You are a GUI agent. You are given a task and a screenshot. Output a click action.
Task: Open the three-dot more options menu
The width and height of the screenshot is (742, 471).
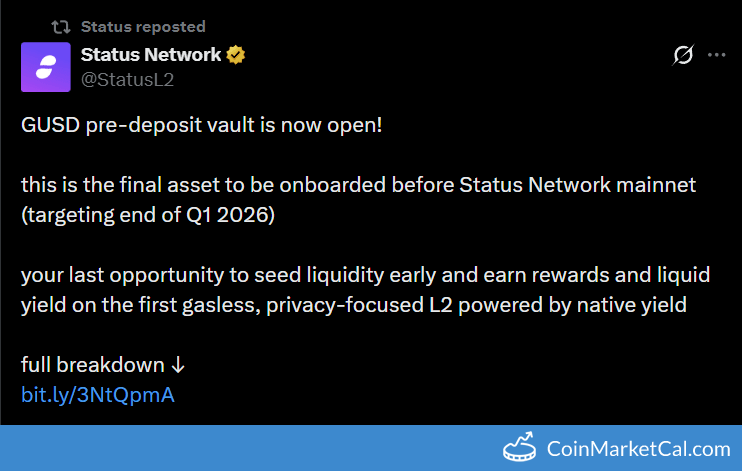coord(716,55)
